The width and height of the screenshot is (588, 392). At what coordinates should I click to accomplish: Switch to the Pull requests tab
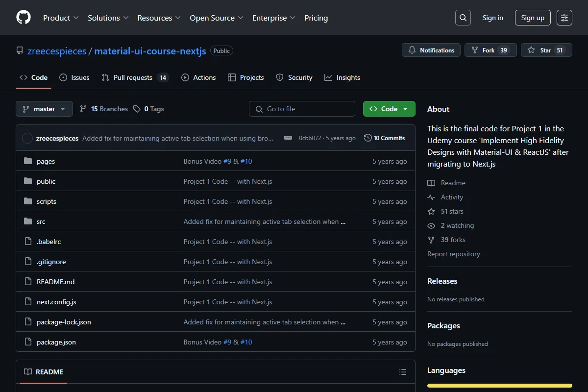(135, 77)
